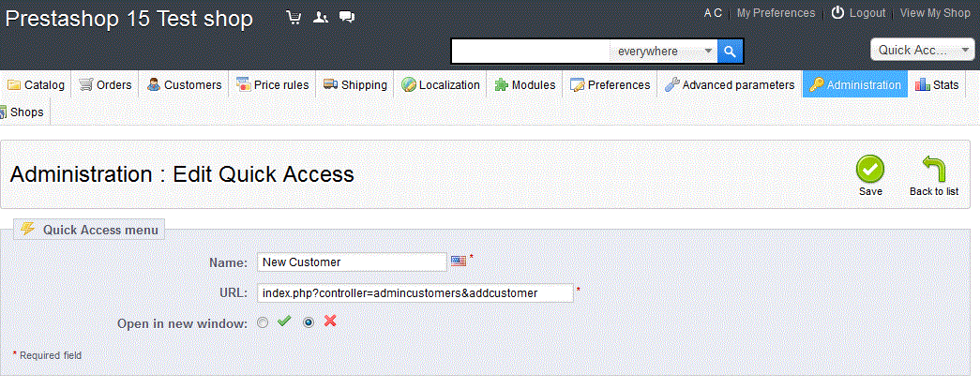The width and height of the screenshot is (980, 389).
Task: Click the magnifier search button
Action: (730, 52)
